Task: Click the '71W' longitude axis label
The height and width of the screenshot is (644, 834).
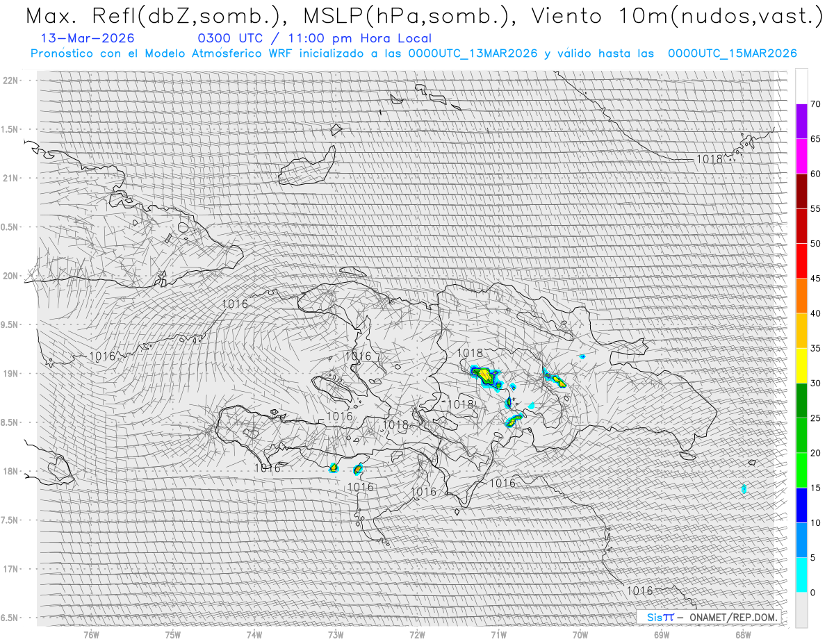Action: (x=498, y=634)
